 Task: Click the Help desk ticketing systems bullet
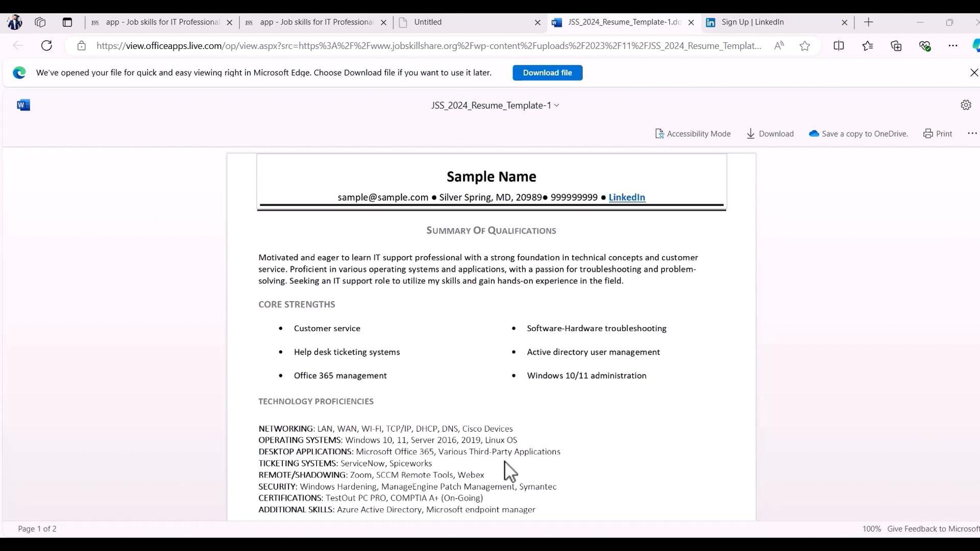click(x=347, y=352)
